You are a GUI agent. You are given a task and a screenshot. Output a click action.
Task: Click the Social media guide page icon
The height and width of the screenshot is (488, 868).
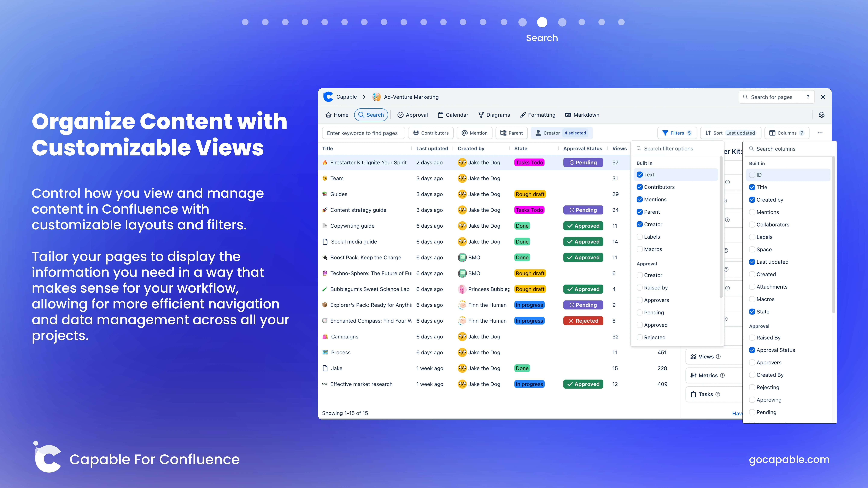[x=325, y=241]
